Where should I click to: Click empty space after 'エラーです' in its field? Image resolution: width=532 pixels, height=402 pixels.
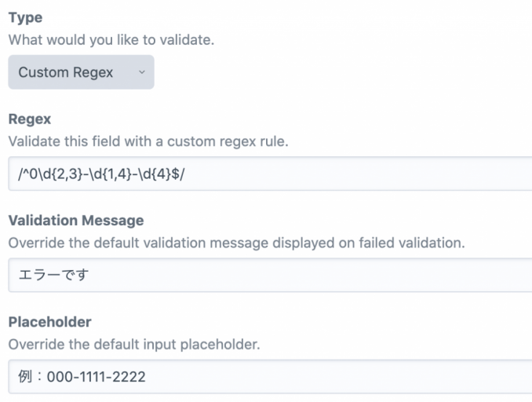tap(314, 275)
